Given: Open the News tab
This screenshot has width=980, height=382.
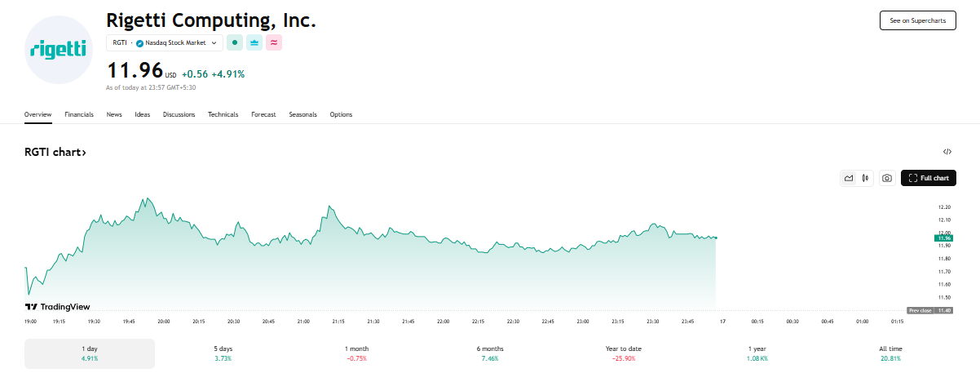Looking at the screenshot, I should pos(114,114).
